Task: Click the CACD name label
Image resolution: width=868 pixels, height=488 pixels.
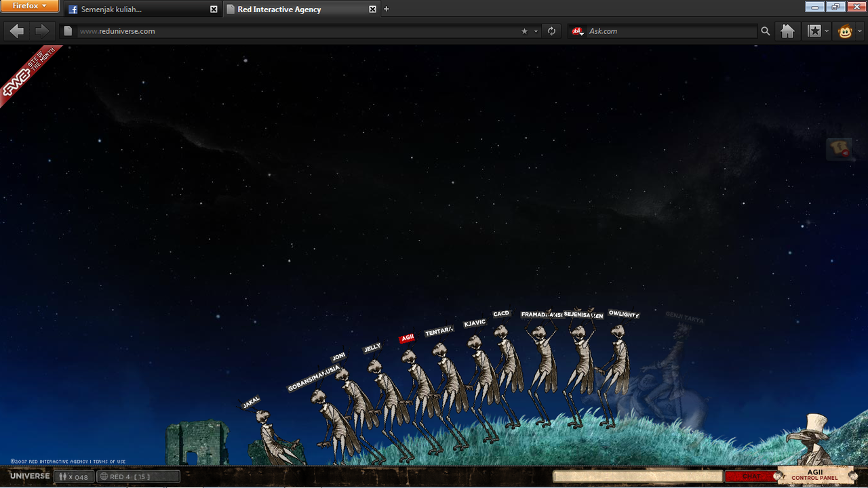Action: coord(501,314)
